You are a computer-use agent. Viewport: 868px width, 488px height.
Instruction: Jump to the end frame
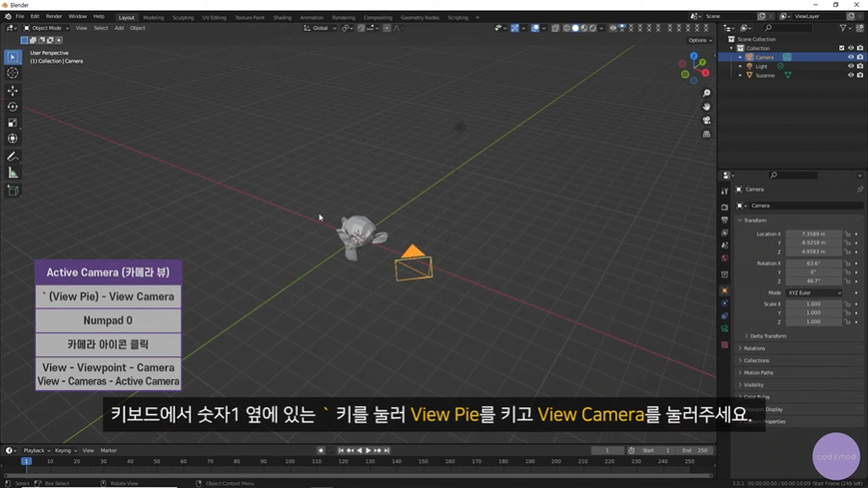(387, 450)
